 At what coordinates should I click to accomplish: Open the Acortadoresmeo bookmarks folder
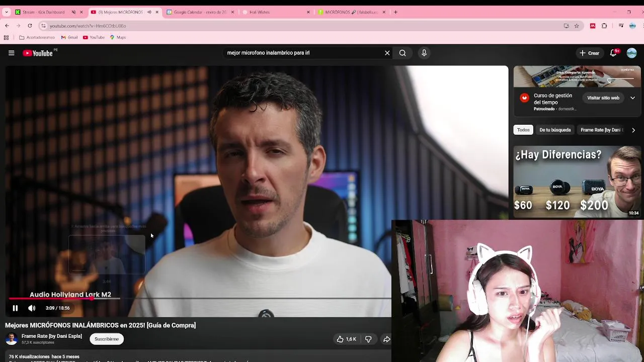pyautogui.click(x=37, y=37)
